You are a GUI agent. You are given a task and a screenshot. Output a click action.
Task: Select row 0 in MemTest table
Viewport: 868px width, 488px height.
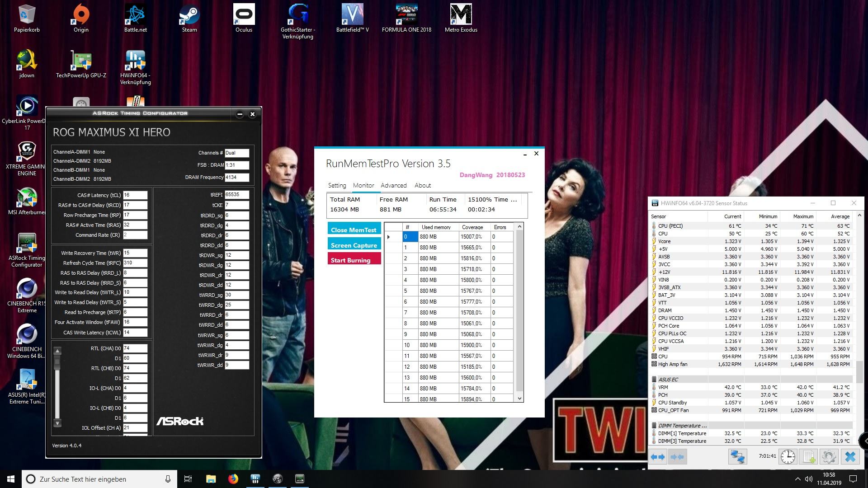point(450,237)
